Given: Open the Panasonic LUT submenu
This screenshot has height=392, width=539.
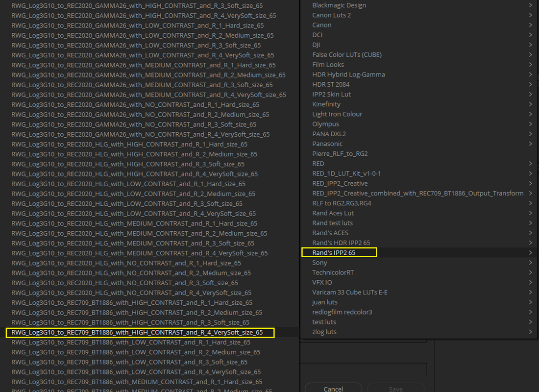Looking at the screenshot, I should click(x=418, y=144).
